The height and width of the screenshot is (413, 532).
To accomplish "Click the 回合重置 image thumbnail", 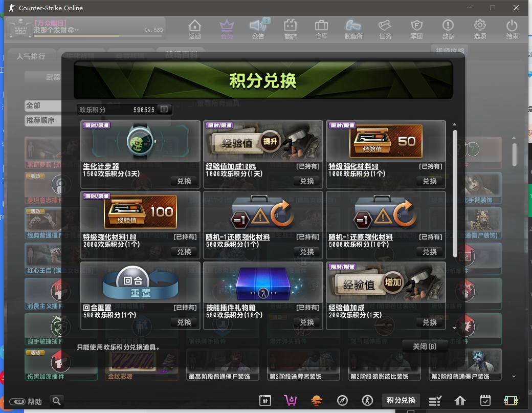I will click(x=141, y=282).
